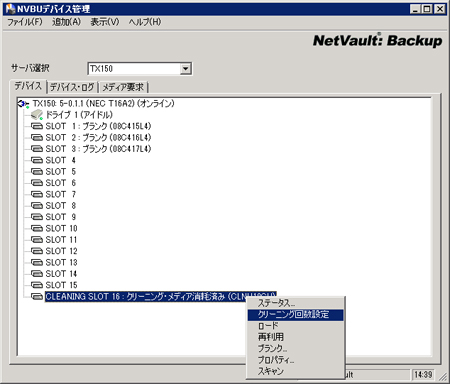Open the 追加(A) menu
Image resolution: width=450 pixels, height=384 pixels.
[66, 22]
